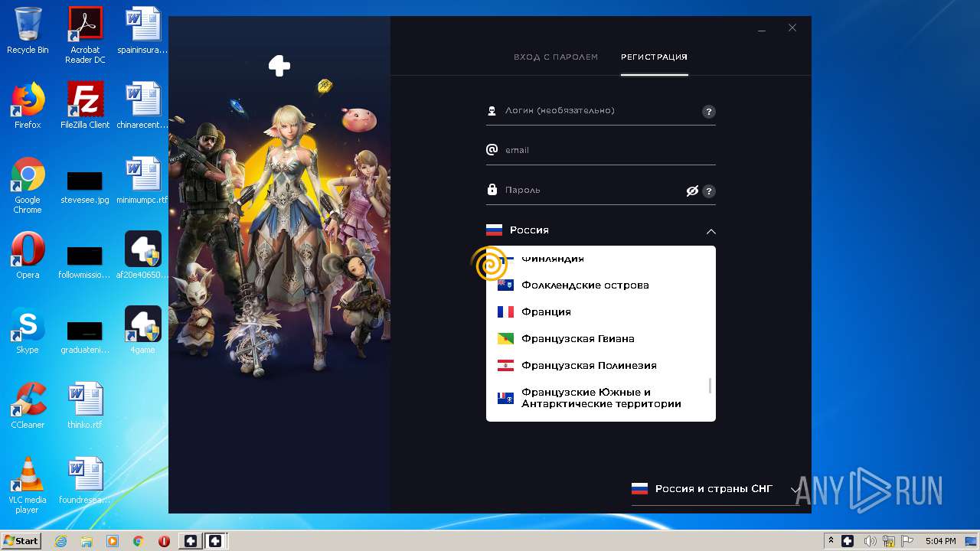Open chinarecent document on desktop
Image resolution: width=980 pixels, height=551 pixels.
point(142,106)
